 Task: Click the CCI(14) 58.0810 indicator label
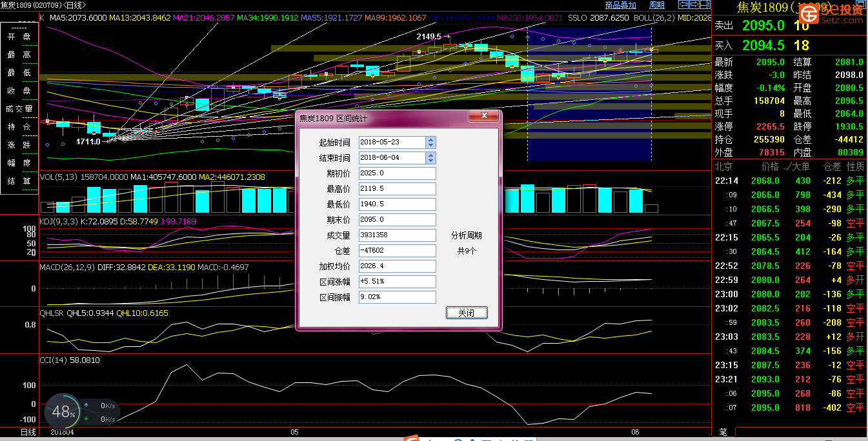click(70, 360)
